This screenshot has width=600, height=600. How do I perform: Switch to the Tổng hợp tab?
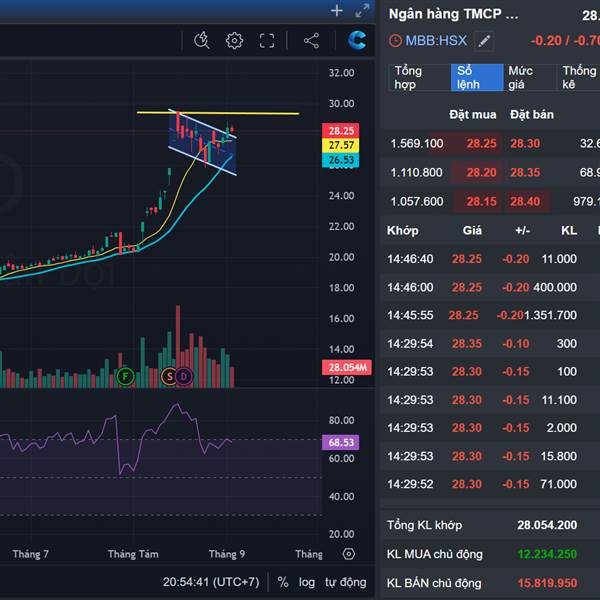(419, 77)
